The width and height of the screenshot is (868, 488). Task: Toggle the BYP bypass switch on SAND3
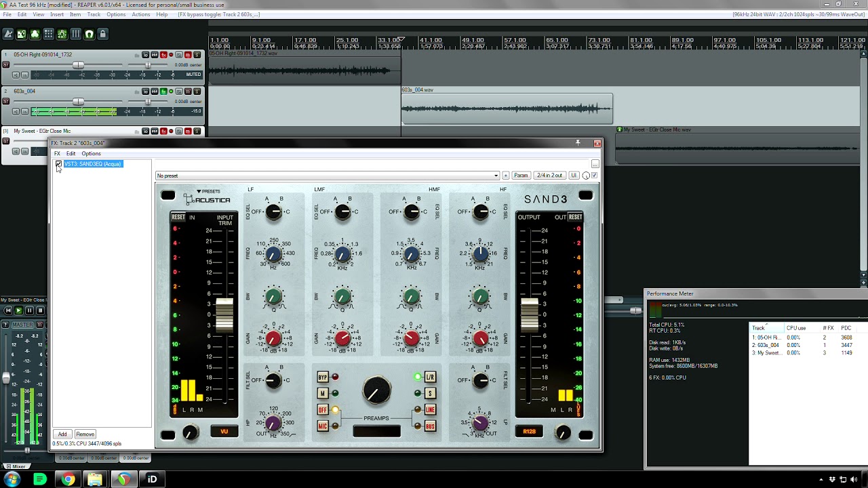323,377
